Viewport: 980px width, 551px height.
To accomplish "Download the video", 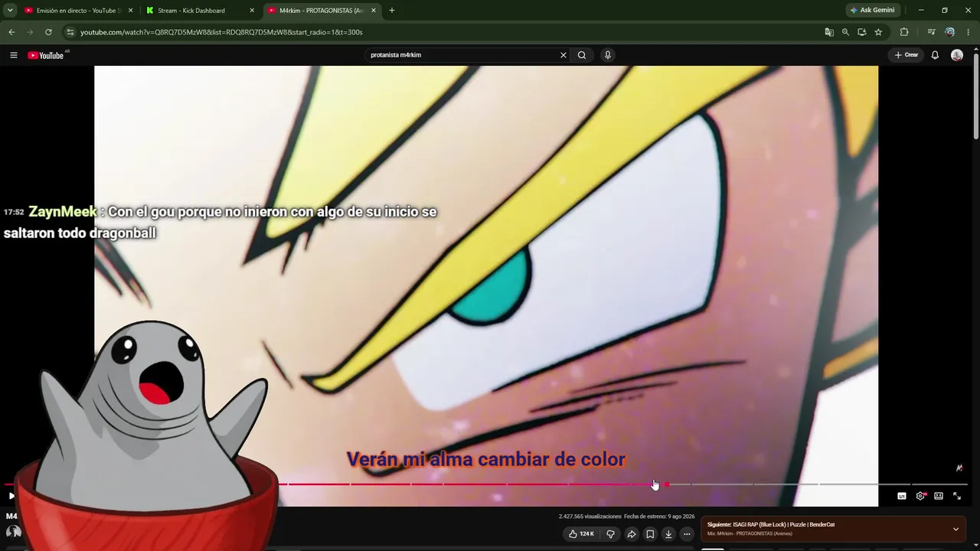I will point(668,534).
